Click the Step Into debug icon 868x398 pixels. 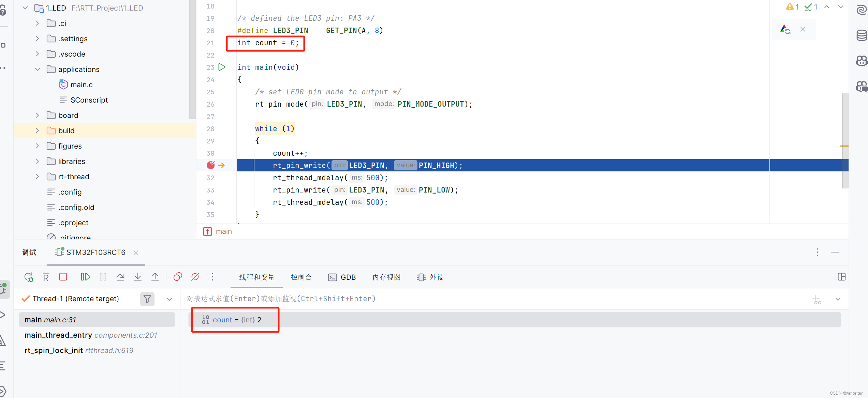click(138, 277)
